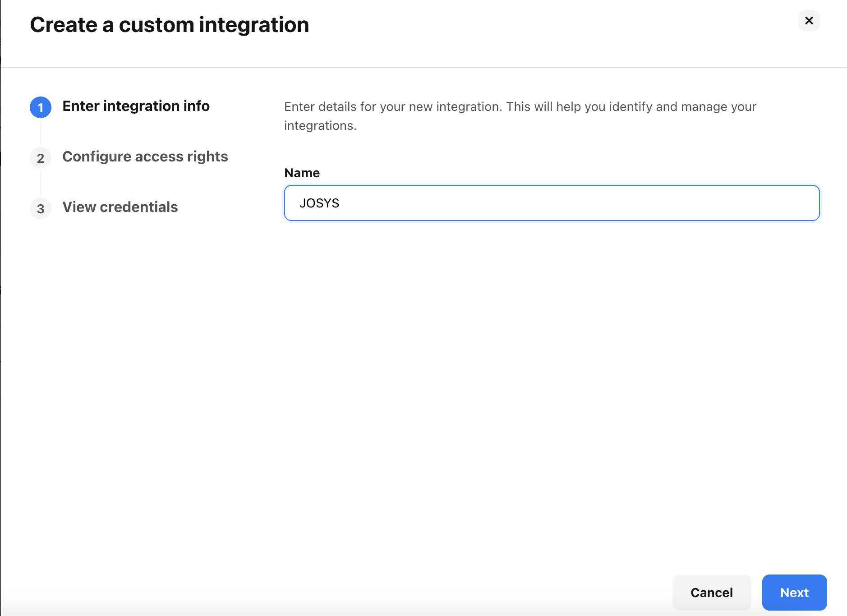Viewport: 847px width, 616px height.
Task: Click the horizontal divider under the title
Action: coord(423,67)
